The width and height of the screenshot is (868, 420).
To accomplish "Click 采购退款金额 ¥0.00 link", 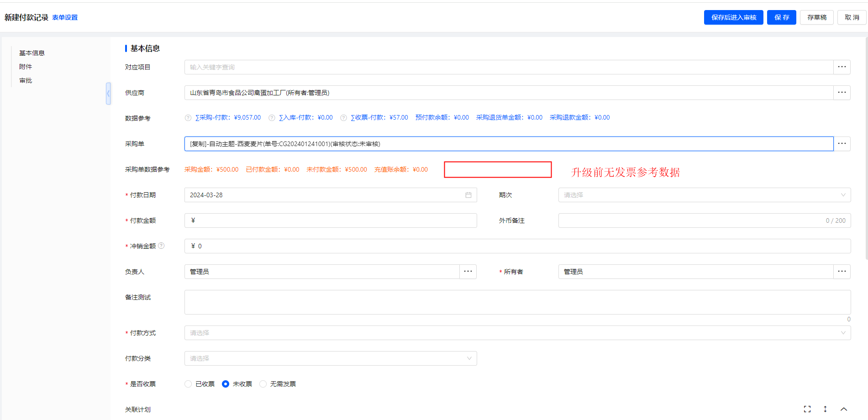I will point(580,117).
